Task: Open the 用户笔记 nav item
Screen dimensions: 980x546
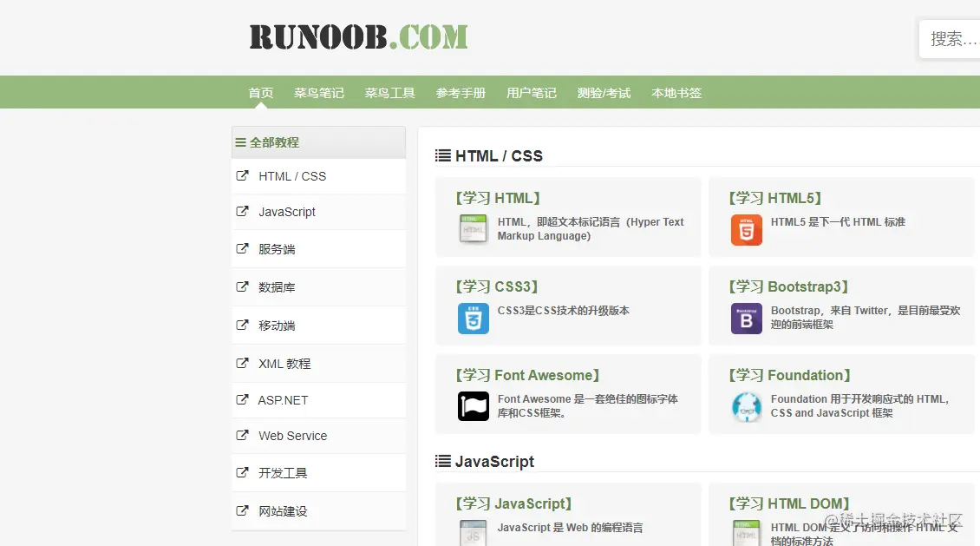Action: [x=532, y=93]
